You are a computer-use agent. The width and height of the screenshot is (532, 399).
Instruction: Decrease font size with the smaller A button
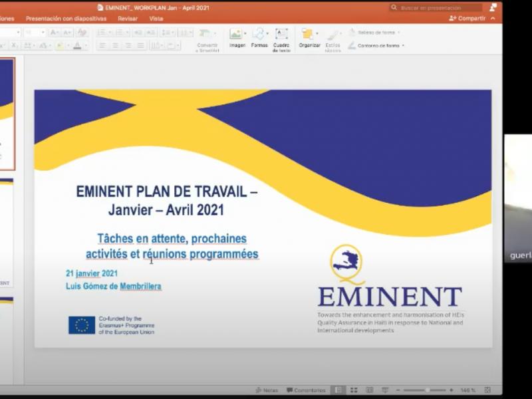(x=67, y=33)
